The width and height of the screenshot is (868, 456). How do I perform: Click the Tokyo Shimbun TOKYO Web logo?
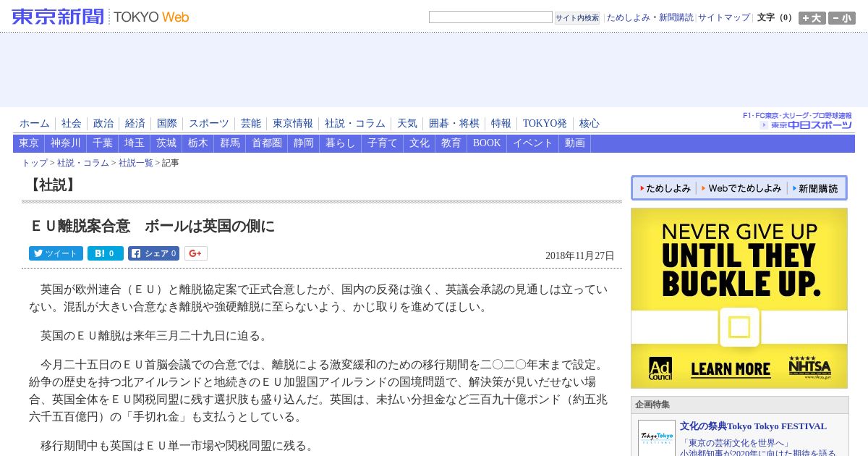pos(101,17)
